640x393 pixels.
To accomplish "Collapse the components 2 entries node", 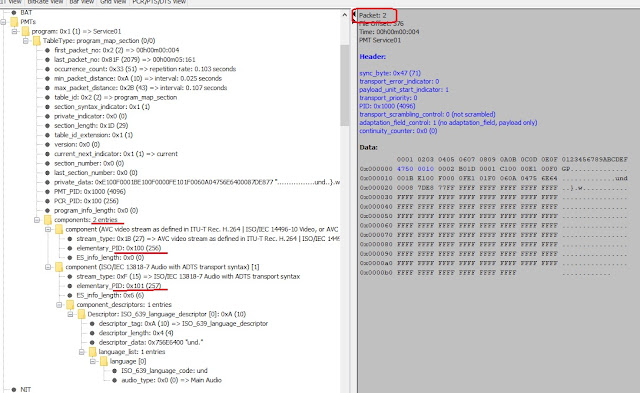I will (37, 220).
